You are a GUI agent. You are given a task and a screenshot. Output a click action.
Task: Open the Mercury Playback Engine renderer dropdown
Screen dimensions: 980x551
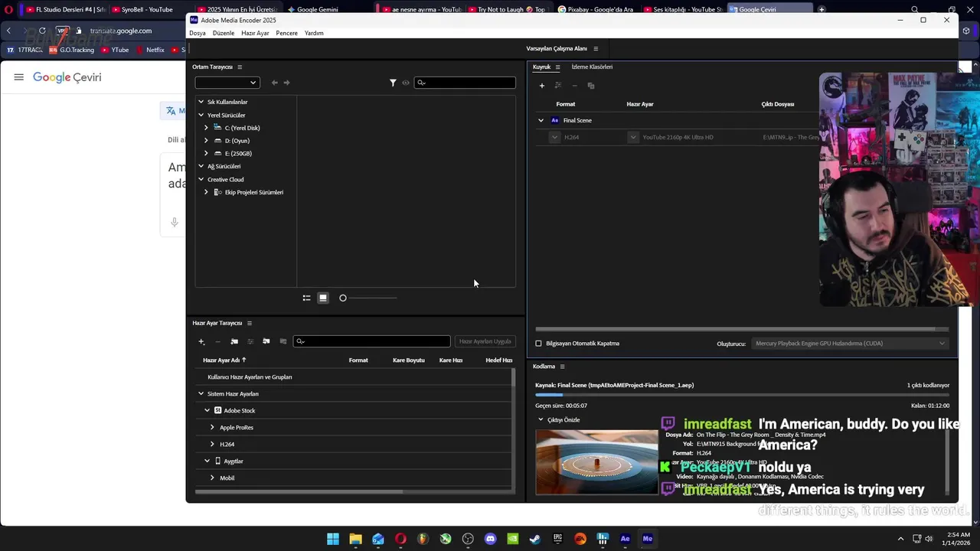click(851, 344)
